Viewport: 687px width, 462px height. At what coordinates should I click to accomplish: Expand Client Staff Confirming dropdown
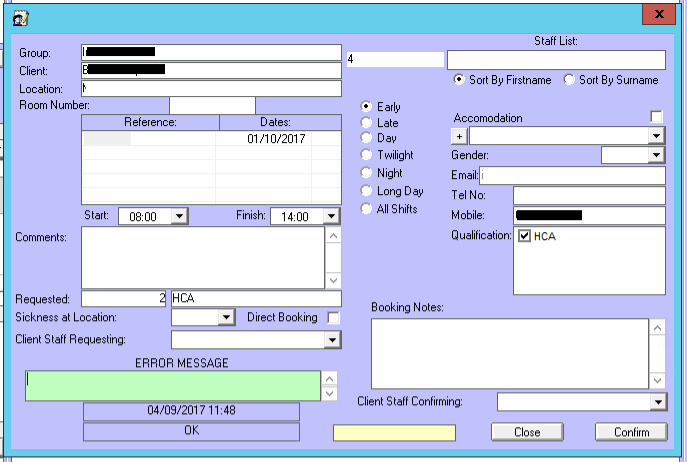[x=657, y=402]
